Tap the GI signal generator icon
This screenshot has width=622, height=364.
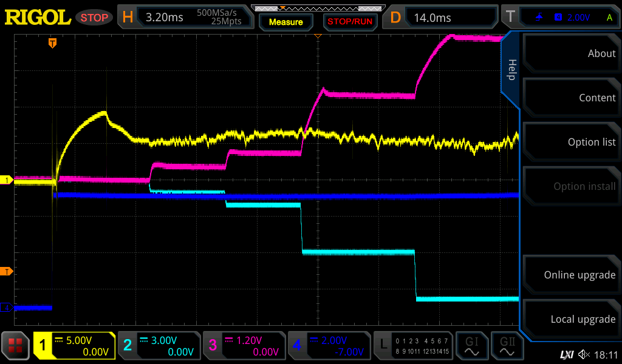click(x=471, y=346)
